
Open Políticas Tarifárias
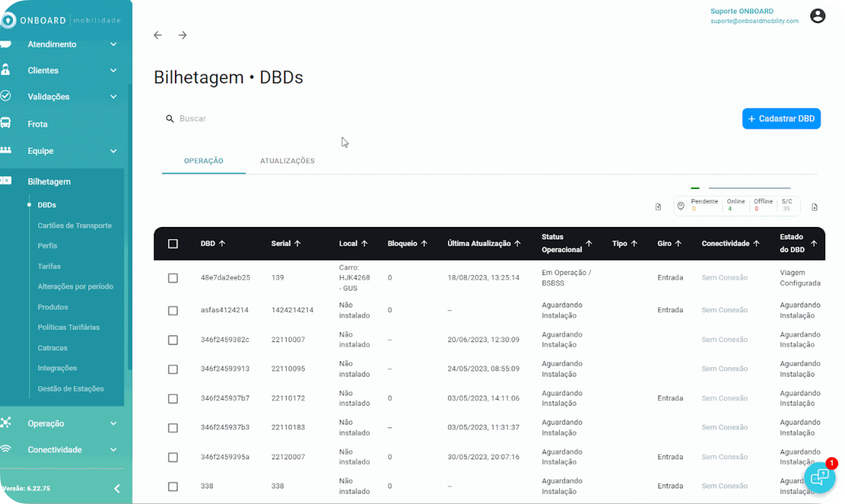click(x=69, y=327)
